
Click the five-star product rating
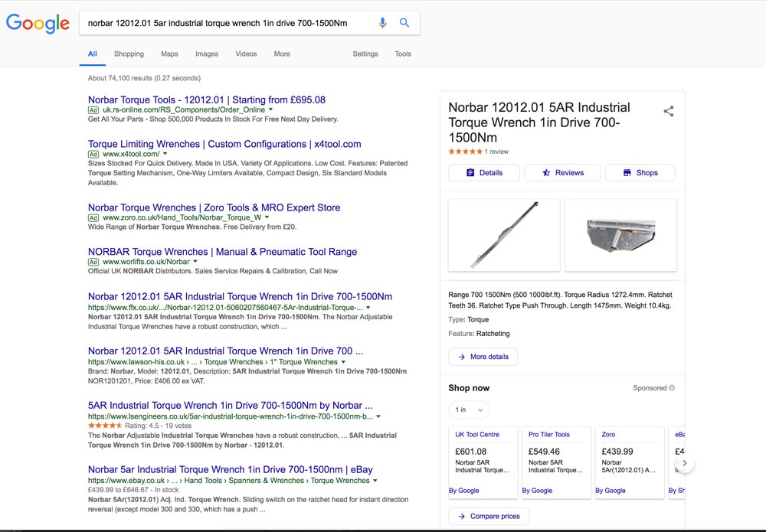(x=465, y=152)
